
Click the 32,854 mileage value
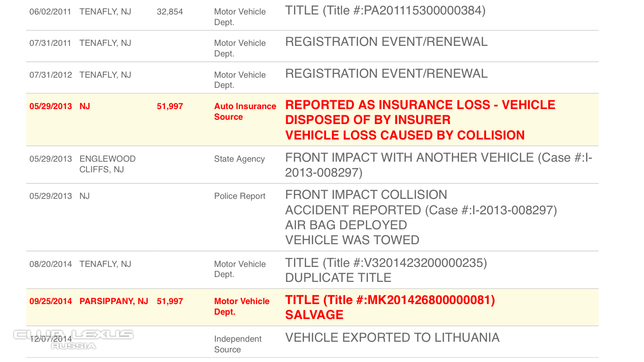pos(170,12)
